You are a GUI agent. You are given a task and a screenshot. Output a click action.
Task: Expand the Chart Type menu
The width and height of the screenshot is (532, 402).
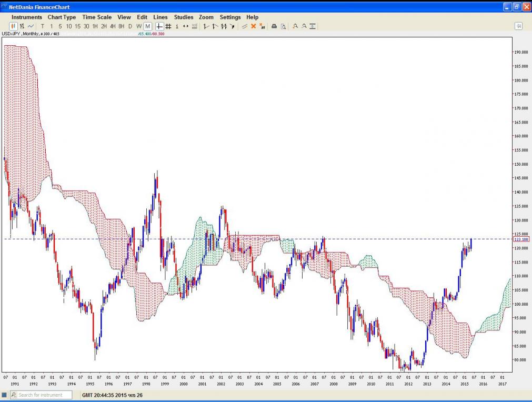(62, 17)
